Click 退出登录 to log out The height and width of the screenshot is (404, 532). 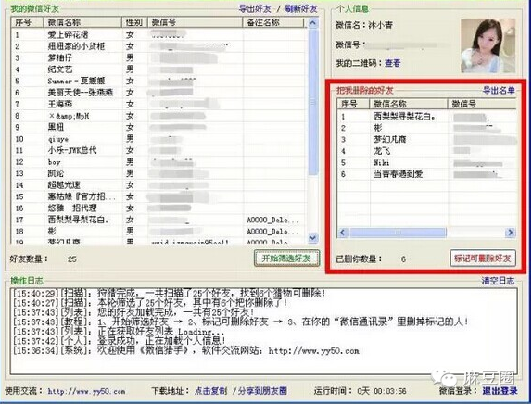coord(500,391)
